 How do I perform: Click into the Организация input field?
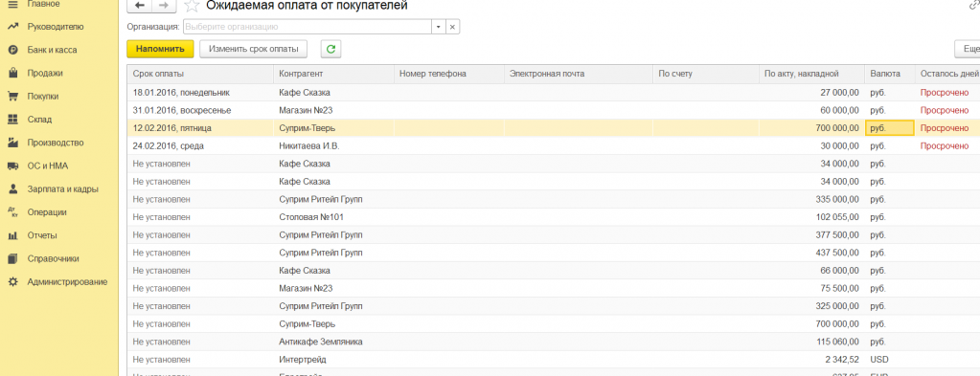[x=307, y=28]
